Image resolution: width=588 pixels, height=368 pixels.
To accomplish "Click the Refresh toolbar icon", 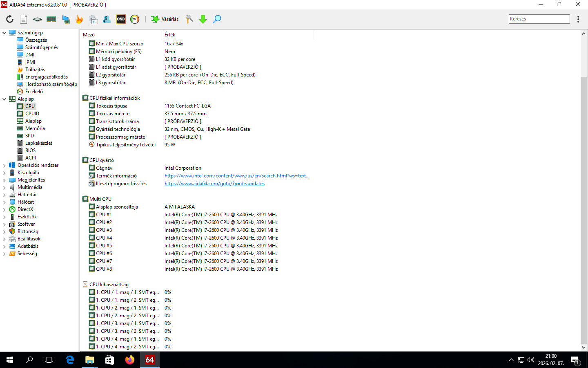I will click(10, 19).
